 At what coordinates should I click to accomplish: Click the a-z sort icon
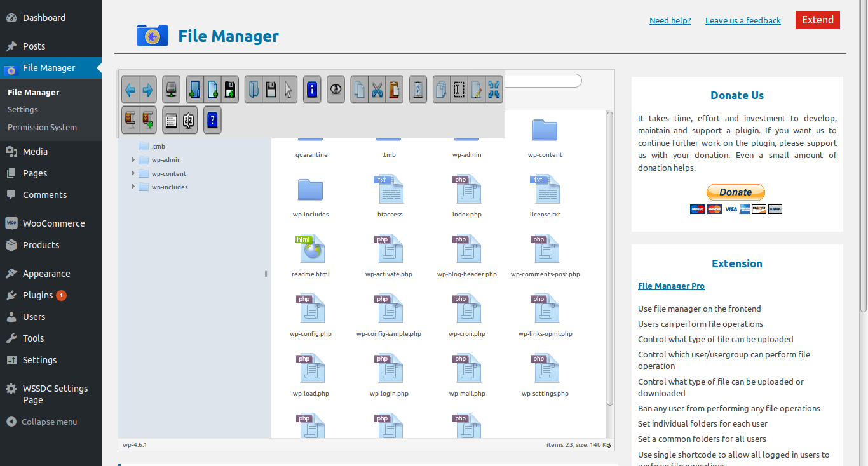(189, 120)
